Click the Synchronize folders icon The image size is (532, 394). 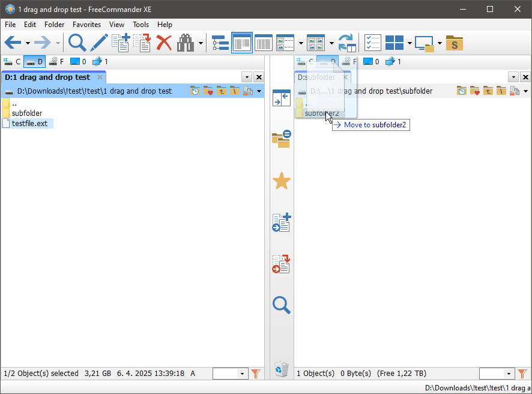click(x=346, y=43)
